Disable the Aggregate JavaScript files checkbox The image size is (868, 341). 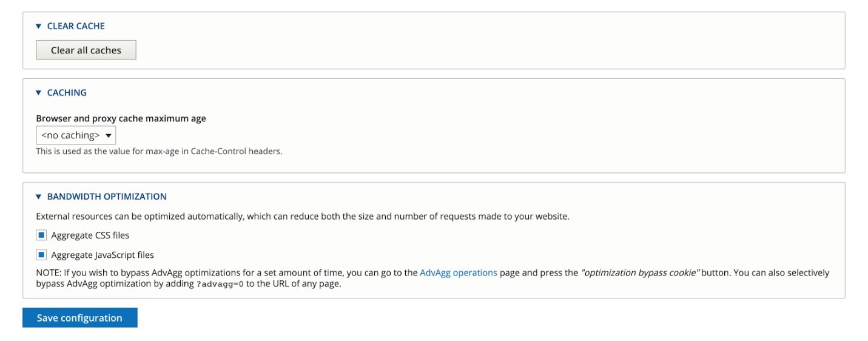pyautogui.click(x=42, y=255)
